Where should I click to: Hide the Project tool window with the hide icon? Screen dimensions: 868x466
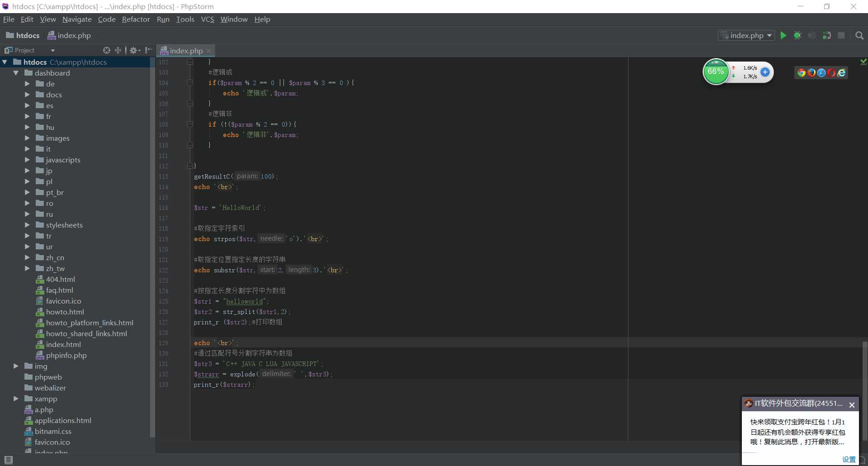point(148,50)
